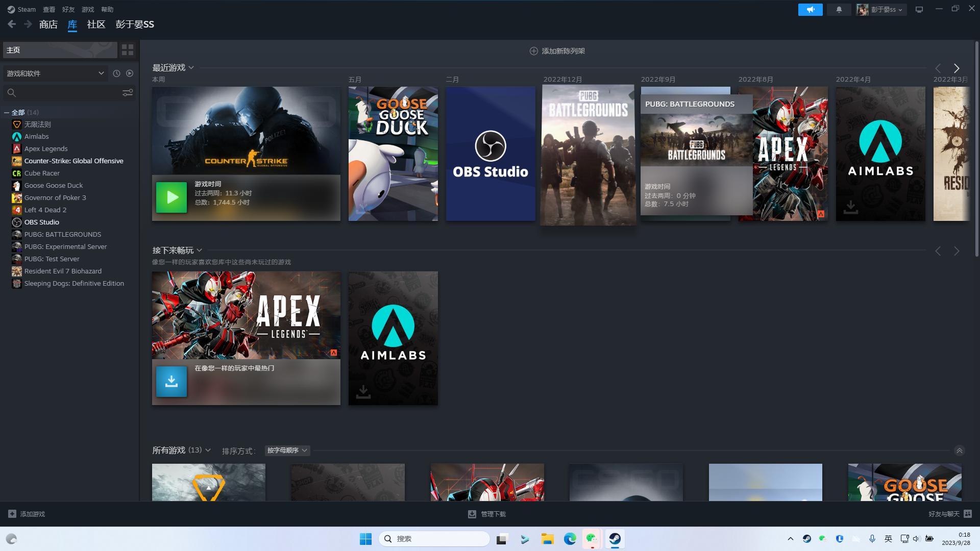Viewport: 980px width, 551px height.
Task: Open Add a Game button
Action: pos(27,514)
